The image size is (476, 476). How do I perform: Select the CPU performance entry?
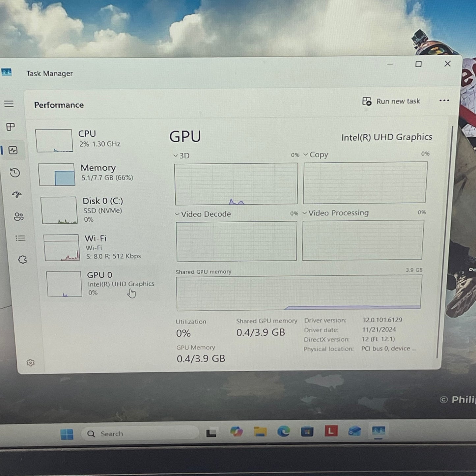[96, 141]
